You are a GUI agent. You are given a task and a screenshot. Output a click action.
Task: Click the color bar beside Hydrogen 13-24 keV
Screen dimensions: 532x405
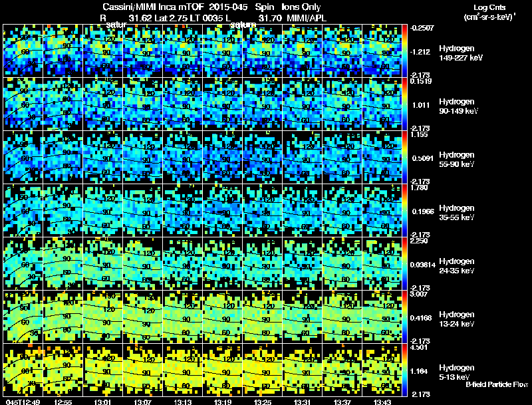click(404, 317)
